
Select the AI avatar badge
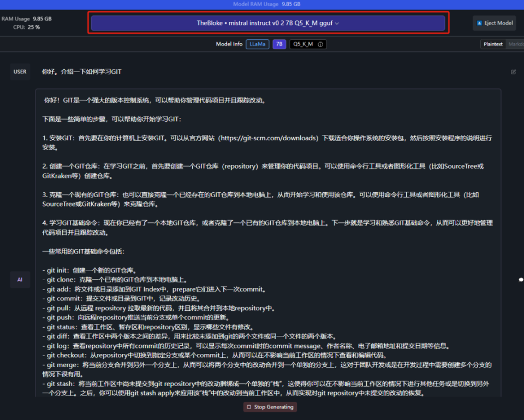(20, 280)
